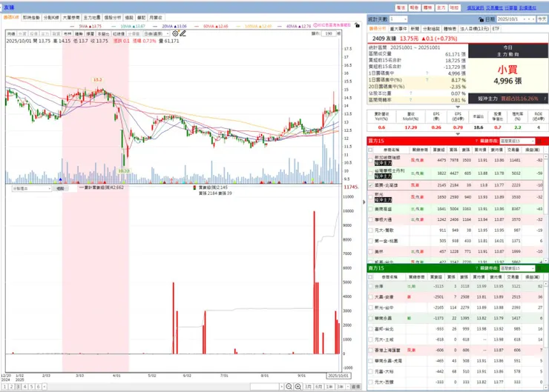Click the help icon in 短沖主力 bar
549x392 pixels.
tap(545, 99)
